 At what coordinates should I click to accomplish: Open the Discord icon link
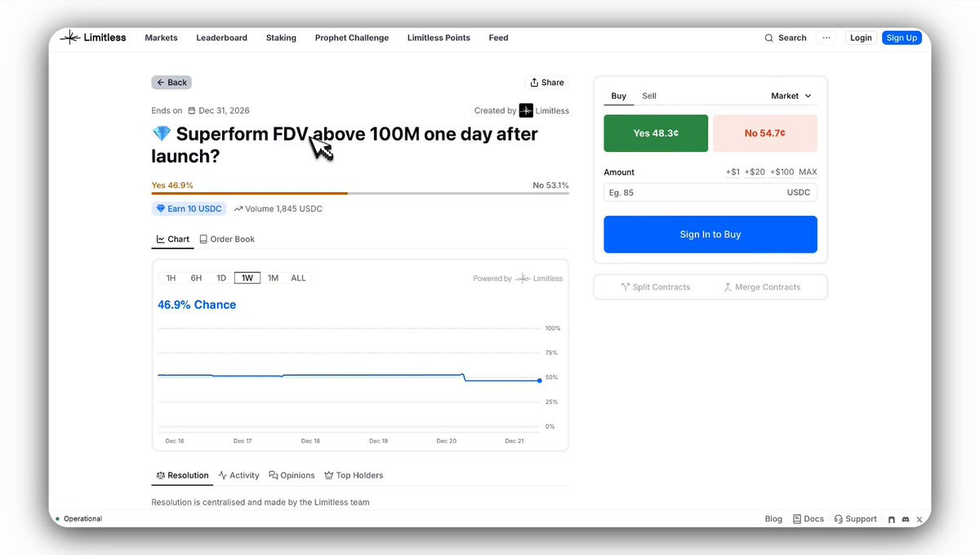[x=905, y=520]
